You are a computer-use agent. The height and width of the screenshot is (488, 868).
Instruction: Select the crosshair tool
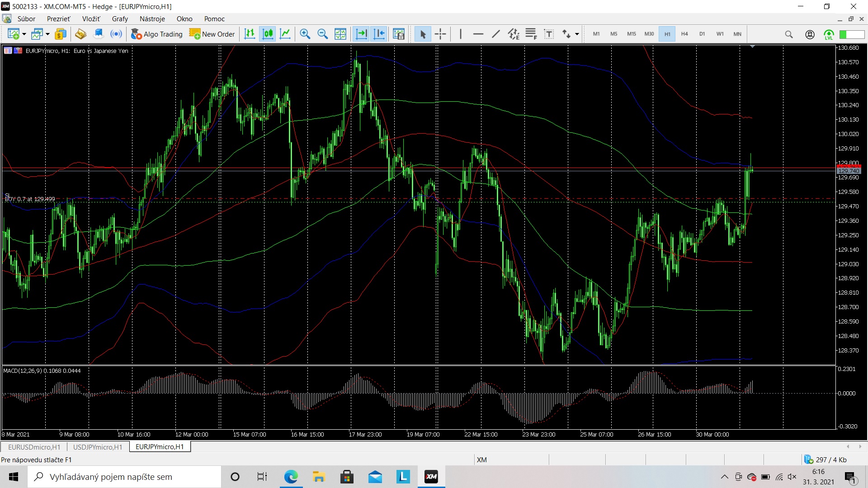(x=440, y=34)
